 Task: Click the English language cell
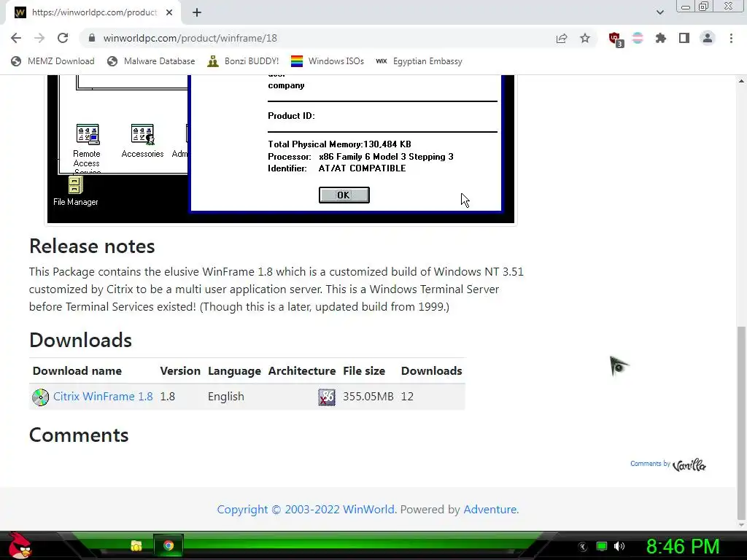[226, 397]
